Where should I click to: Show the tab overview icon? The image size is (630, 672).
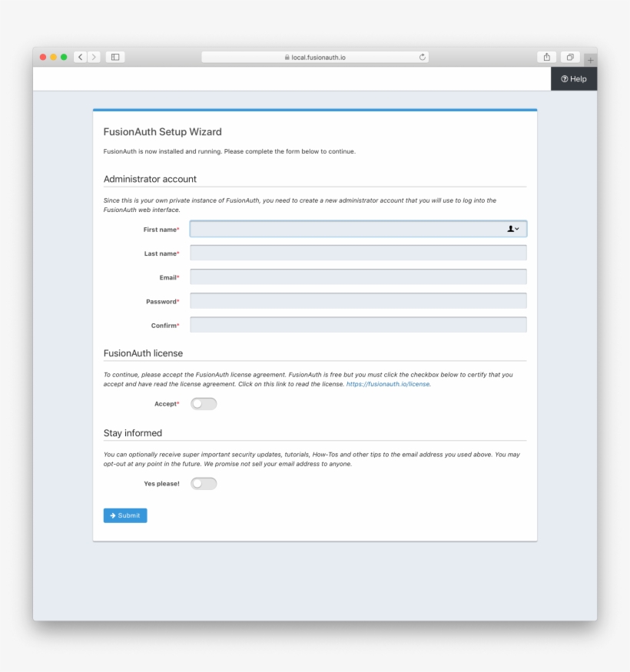tap(570, 57)
